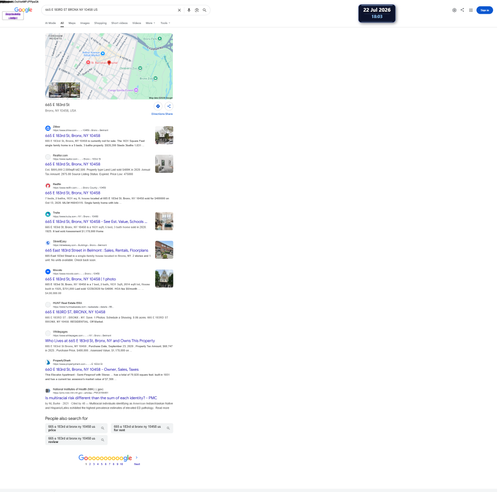Screen dimensions: 500x492
Task: Switch to the Images tab
Action: click(x=85, y=23)
